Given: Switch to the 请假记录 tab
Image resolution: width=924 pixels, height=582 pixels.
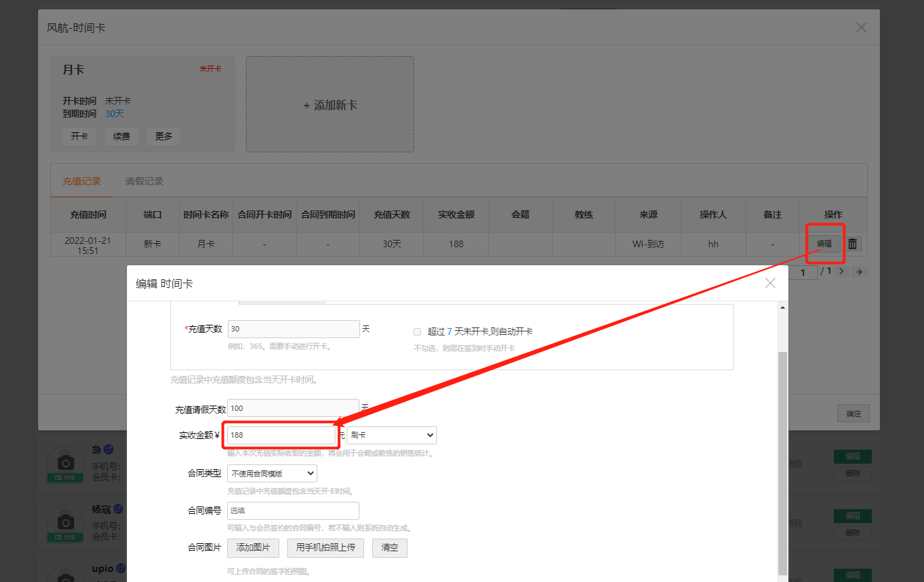Looking at the screenshot, I should click(144, 181).
